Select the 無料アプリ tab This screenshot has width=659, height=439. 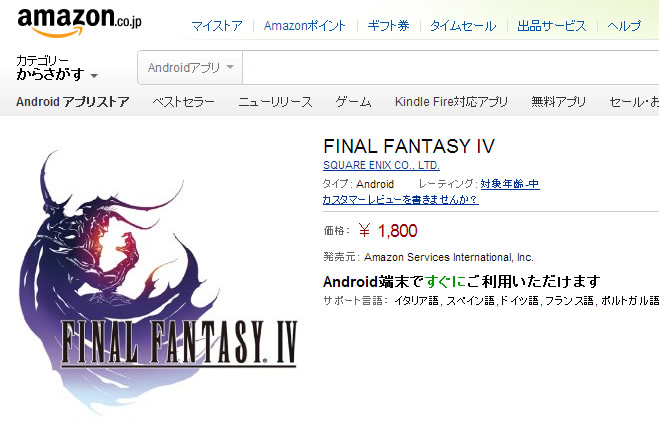(558, 102)
